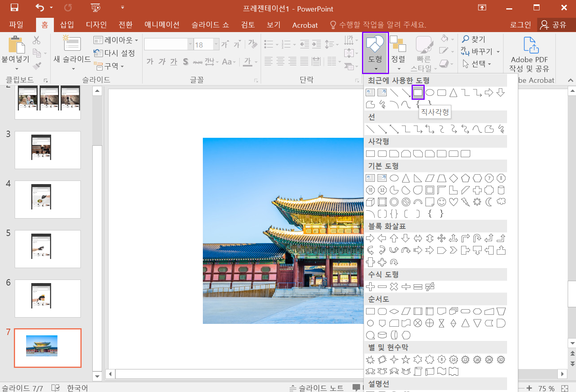Toggle text shadow formatting
Image resolution: width=576 pixels, height=392 pixels.
click(x=186, y=61)
